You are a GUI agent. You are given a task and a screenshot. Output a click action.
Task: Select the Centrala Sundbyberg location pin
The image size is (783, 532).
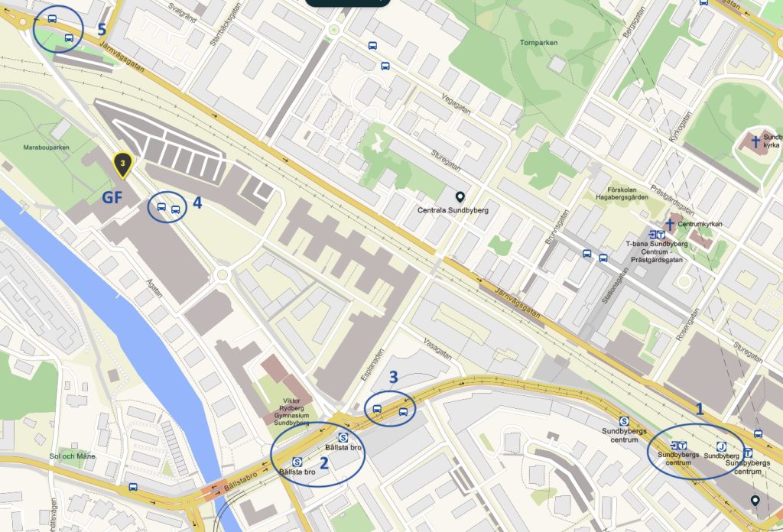(460, 198)
